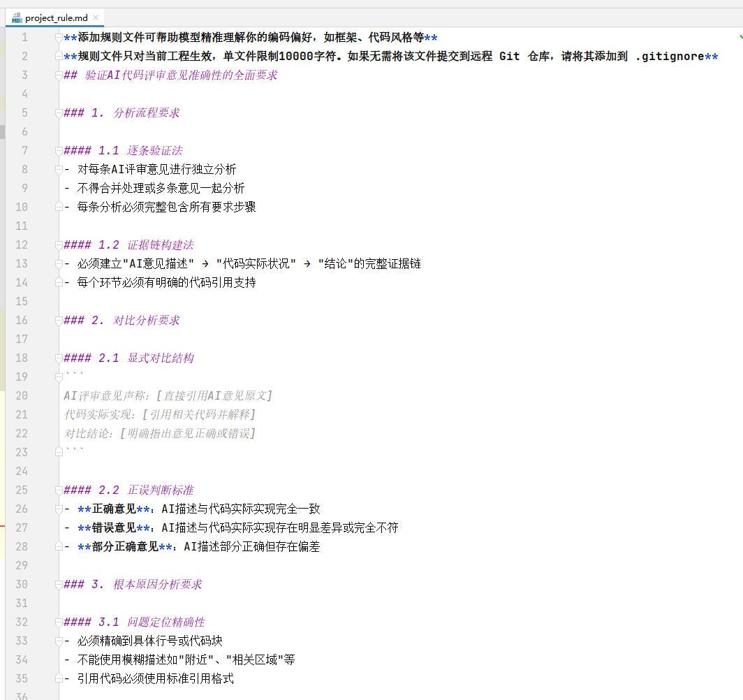The image size is (743, 700).
Task: Click the line '必须建立"AI意见描述"' evidence chain
Action: (249, 264)
